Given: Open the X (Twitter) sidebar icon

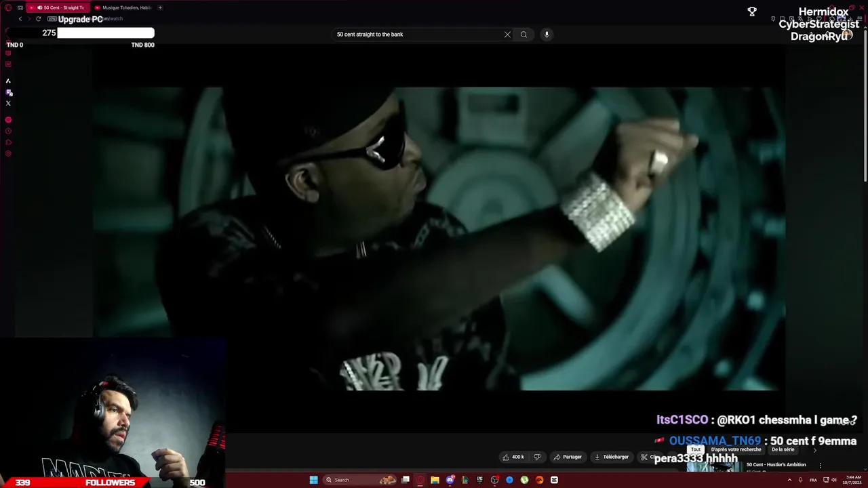Looking at the screenshot, I should [x=8, y=103].
